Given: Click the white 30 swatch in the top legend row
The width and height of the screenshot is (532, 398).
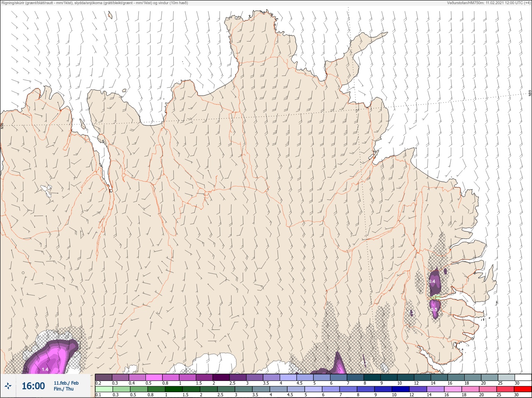Looking at the screenshot, I should coord(523,377).
